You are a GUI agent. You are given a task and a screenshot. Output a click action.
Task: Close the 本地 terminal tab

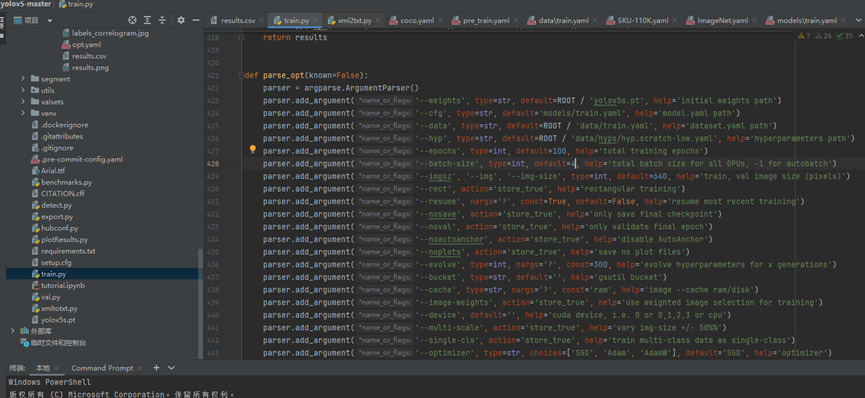[x=56, y=368]
